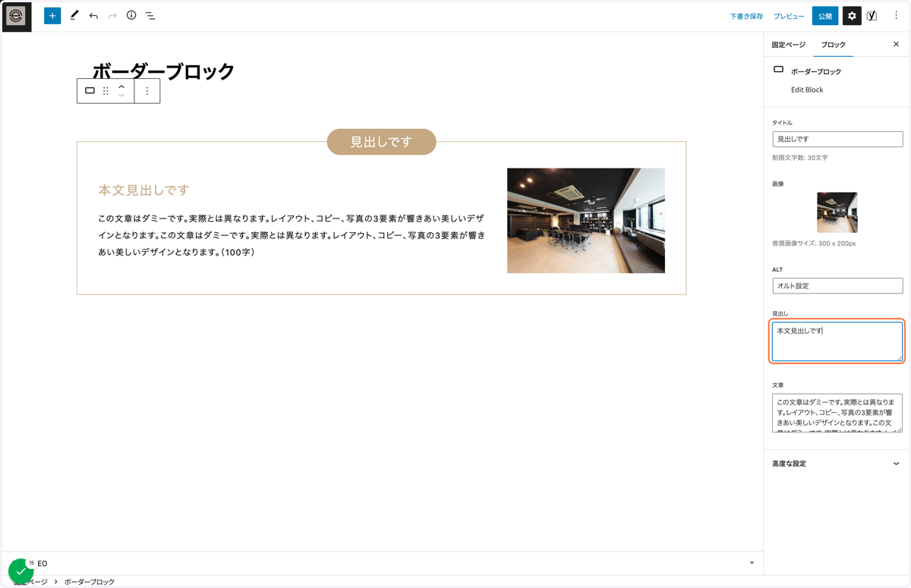Viewport: 911px width, 588px height.
Task: Click the green Yoast checkmark badge
Action: (20, 571)
